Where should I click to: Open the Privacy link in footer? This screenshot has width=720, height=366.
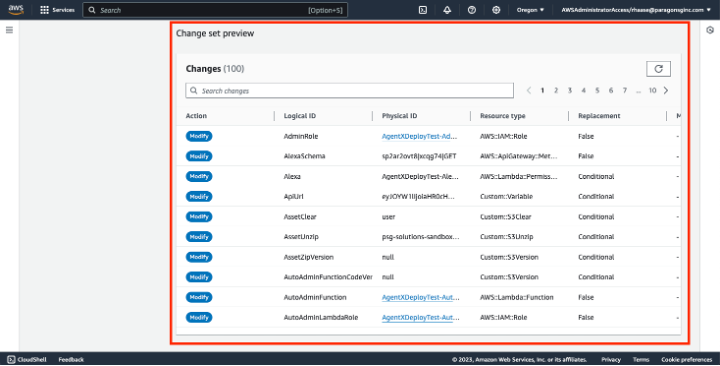(611, 360)
